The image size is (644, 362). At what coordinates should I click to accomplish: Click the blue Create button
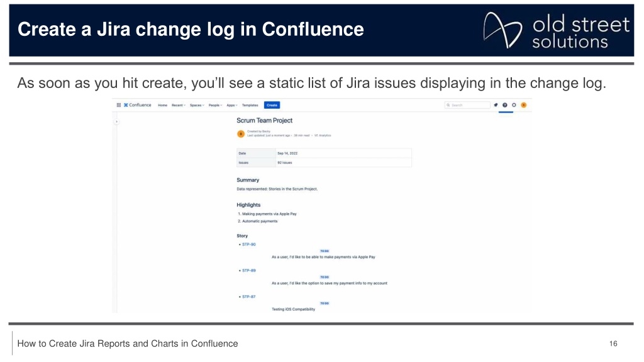click(x=272, y=105)
